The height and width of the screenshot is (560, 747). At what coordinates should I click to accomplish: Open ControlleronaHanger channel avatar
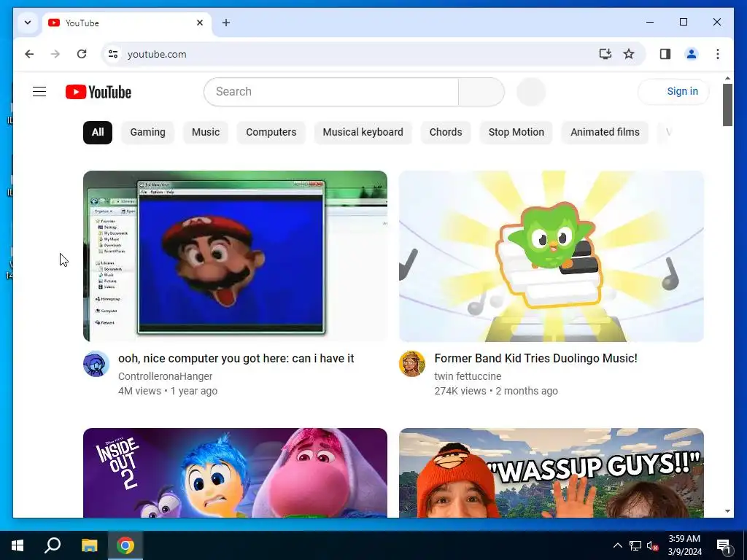click(96, 364)
